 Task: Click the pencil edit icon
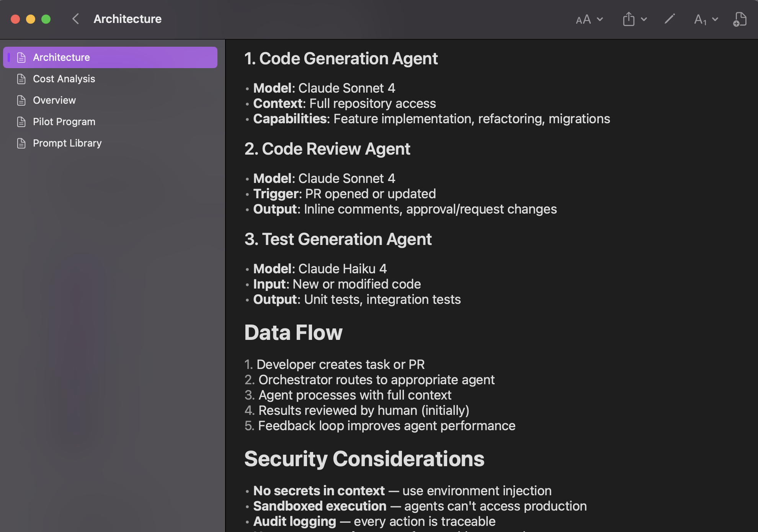tap(669, 19)
